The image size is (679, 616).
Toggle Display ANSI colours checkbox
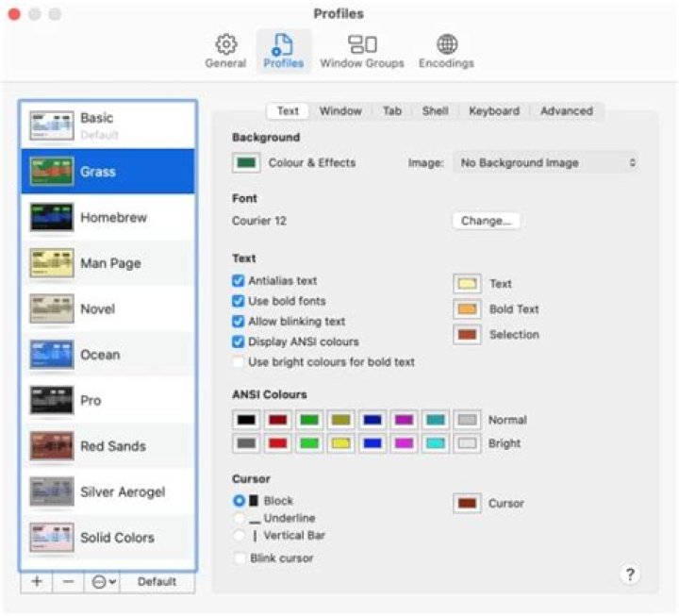pyautogui.click(x=239, y=341)
